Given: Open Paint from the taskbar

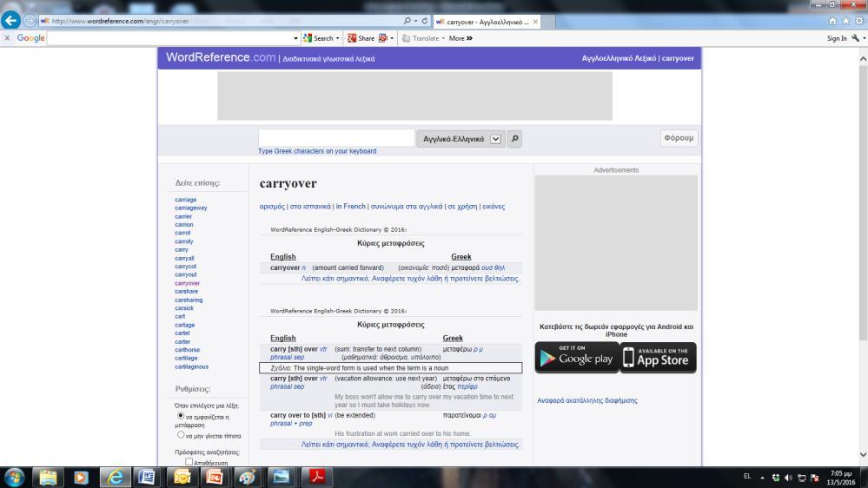Looking at the screenshot, I should (x=248, y=477).
